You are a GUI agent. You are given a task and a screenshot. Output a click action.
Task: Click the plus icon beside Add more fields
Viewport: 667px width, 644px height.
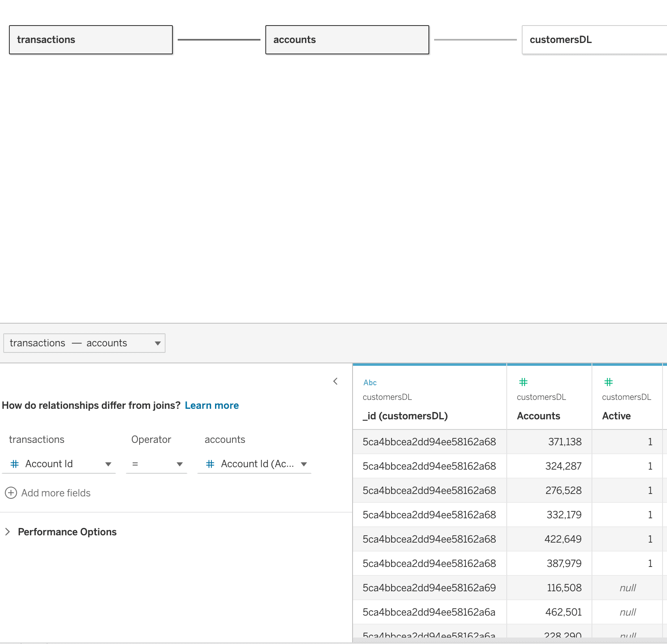pos(11,493)
